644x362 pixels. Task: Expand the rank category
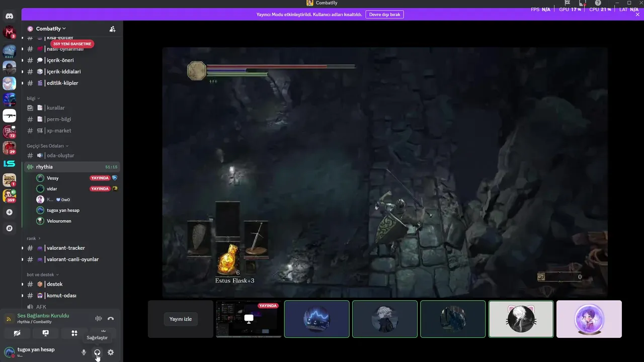[33, 238]
